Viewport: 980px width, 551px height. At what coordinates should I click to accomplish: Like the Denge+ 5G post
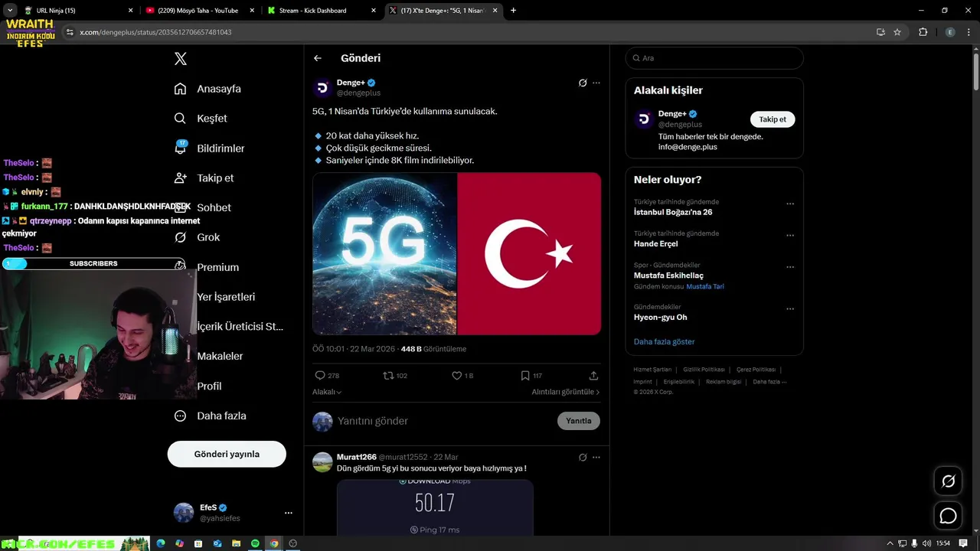[457, 376]
